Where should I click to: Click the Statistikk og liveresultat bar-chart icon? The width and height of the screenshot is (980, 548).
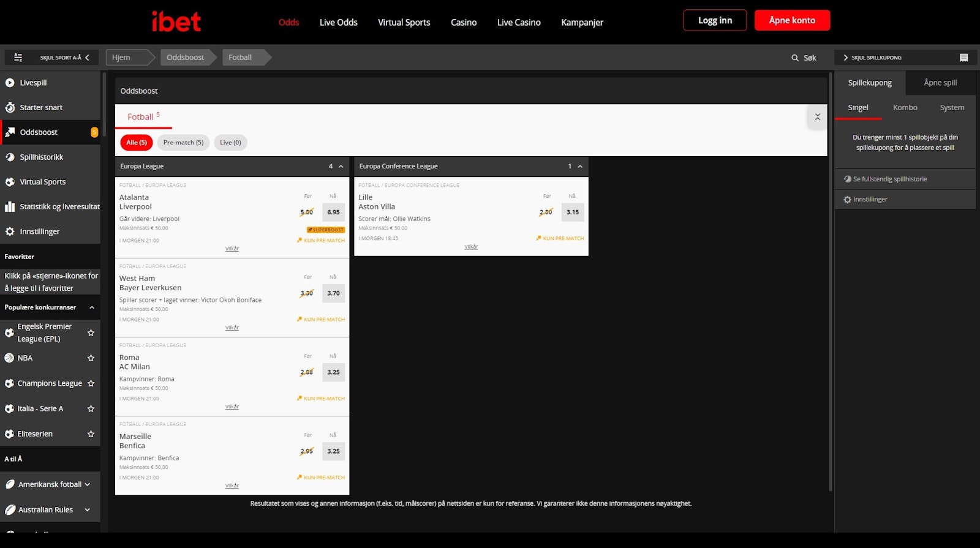click(10, 207)
